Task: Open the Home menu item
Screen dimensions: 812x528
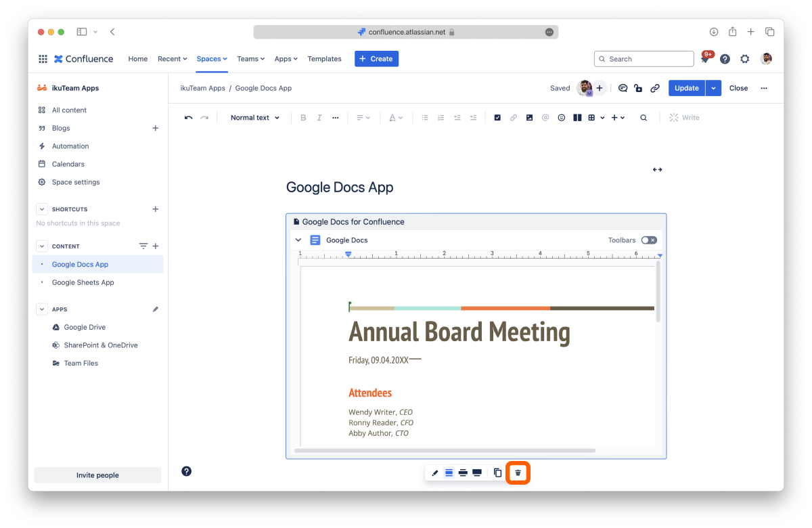Action: [x=138, y=59]
